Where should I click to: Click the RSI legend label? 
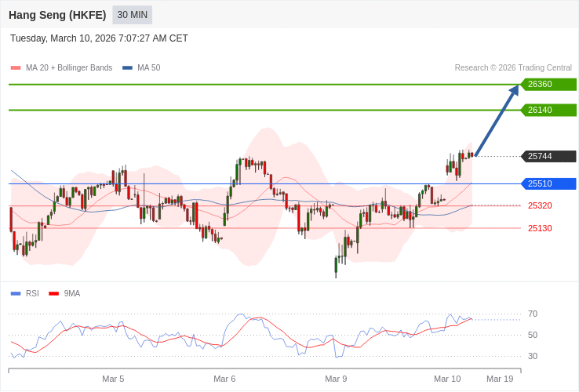click(x=32, y=294)
